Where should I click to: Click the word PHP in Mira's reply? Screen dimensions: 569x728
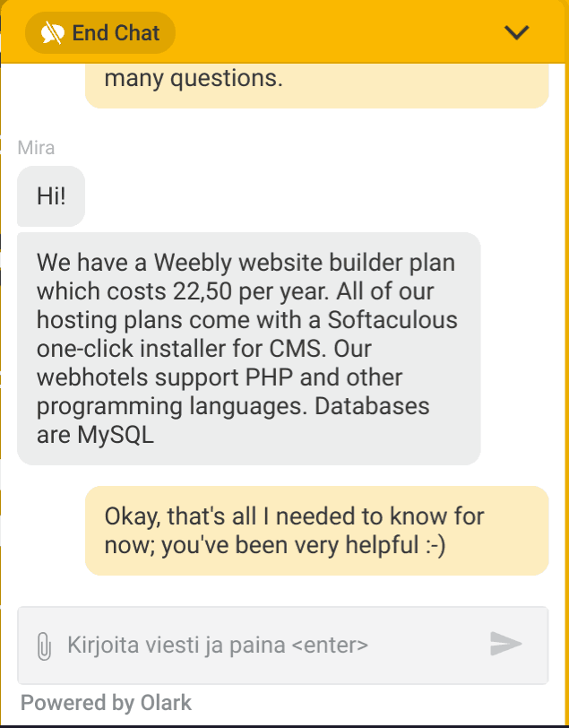pos(269,377)
